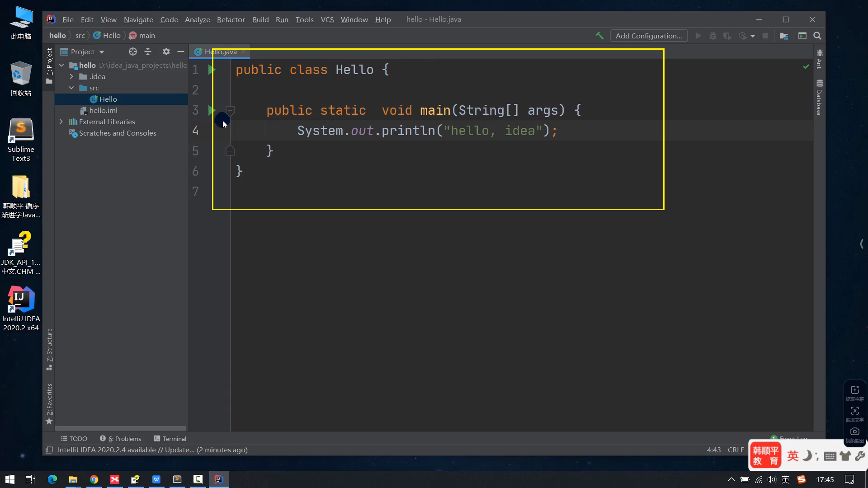Open the Refactor menu
Viewport: 868px width, 488px height.
click(x=231, y=19)
